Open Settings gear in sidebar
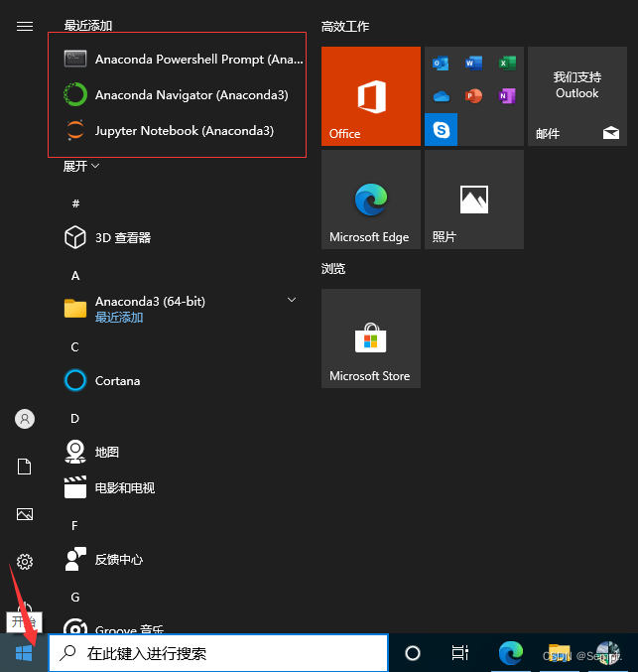This screenshot has height=672, width=638. 25,562
